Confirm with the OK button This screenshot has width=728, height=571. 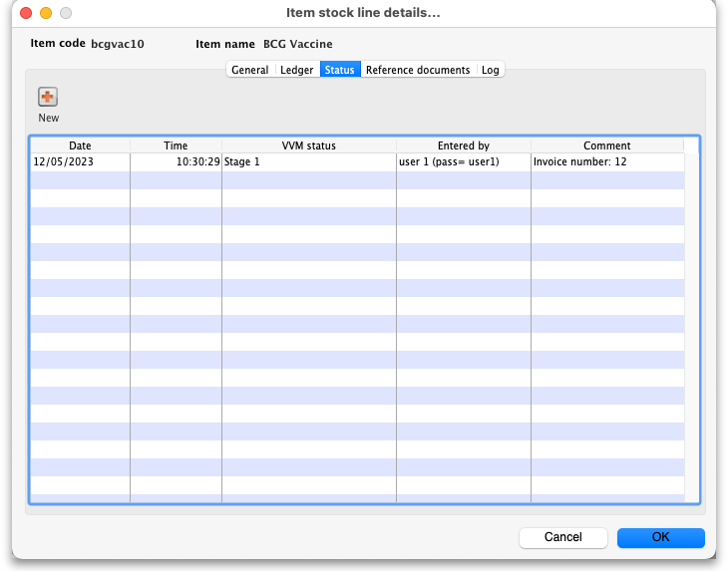[660, 537]
